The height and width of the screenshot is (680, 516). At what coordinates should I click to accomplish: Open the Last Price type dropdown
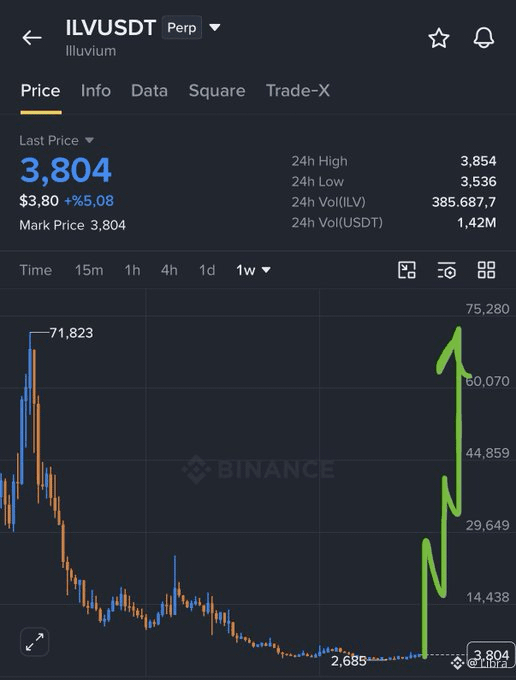click(x=89, y=140)
